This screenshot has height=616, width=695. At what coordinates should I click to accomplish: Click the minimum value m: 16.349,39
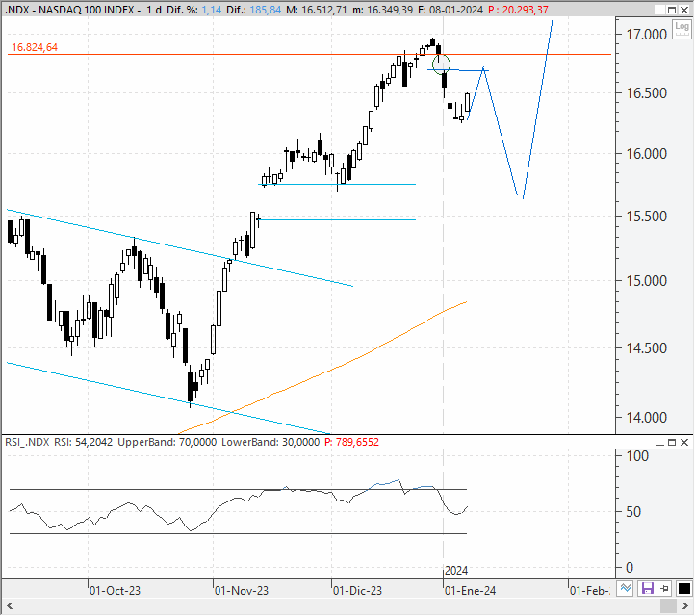pos(383,10)
